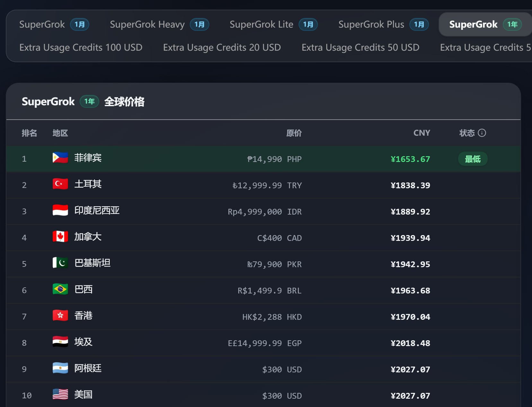Screen dimensions: 532x407
Task: Click the United States flag icon
Action: (x=60, y=394)
